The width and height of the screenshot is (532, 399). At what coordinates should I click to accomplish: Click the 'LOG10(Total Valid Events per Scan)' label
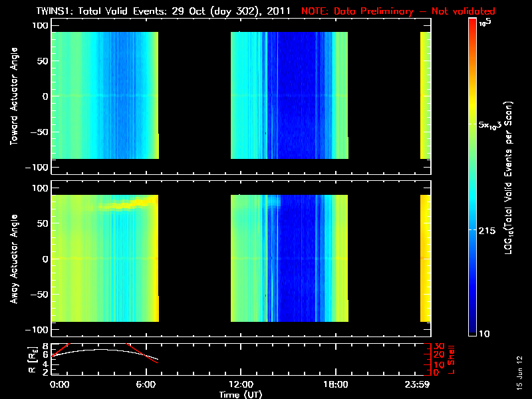[x=510, y=176]
